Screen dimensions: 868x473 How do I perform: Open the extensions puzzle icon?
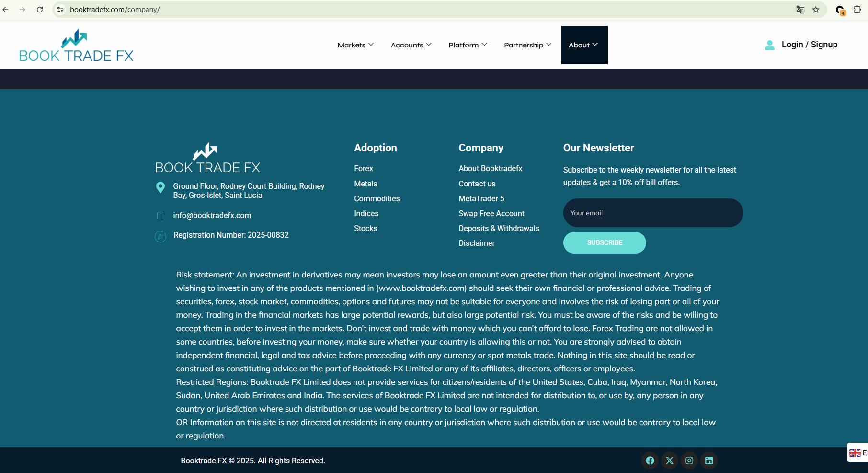point(857,10)
